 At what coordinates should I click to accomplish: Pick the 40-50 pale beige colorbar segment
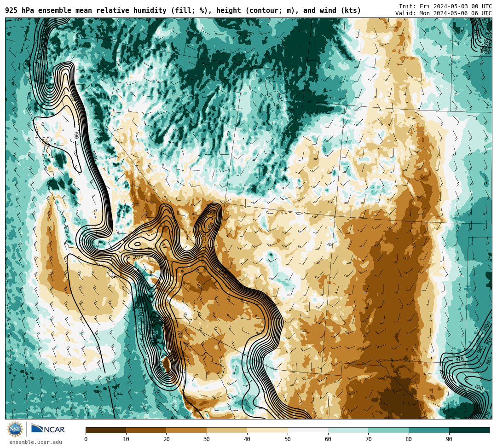click(267, 430)
